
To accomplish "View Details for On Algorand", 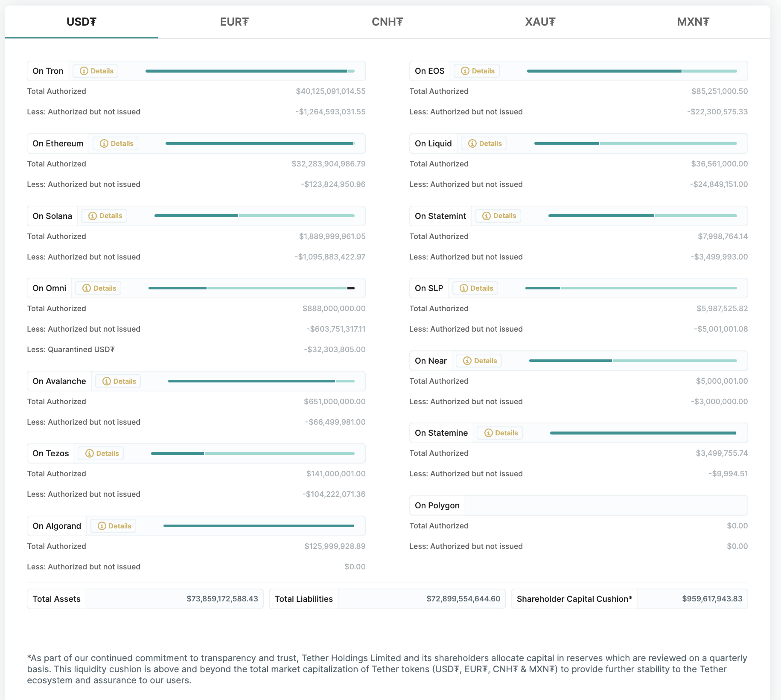I will coord(114,526).
